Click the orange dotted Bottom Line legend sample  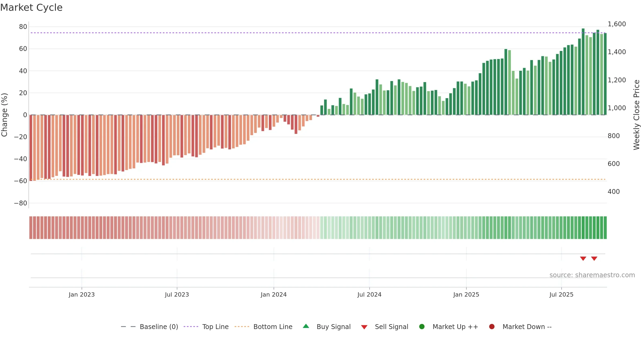click(x=242, y=327)
